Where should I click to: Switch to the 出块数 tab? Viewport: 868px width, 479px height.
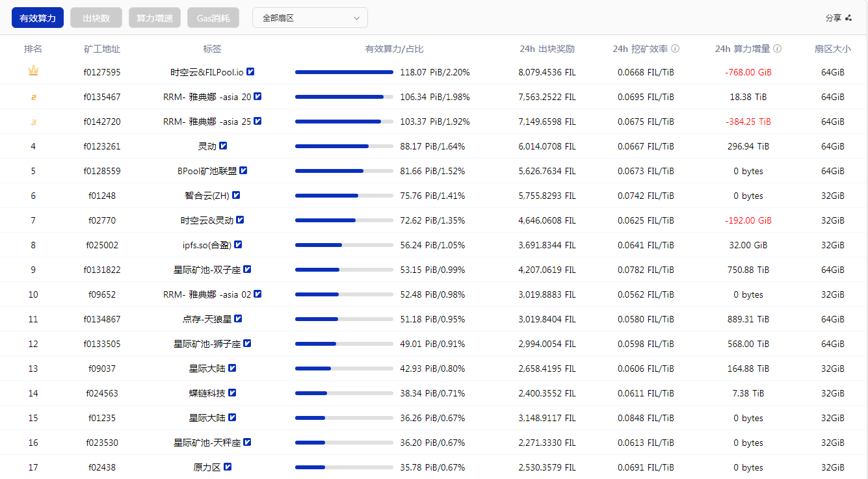pyautogui.click(x=96, y=18)
